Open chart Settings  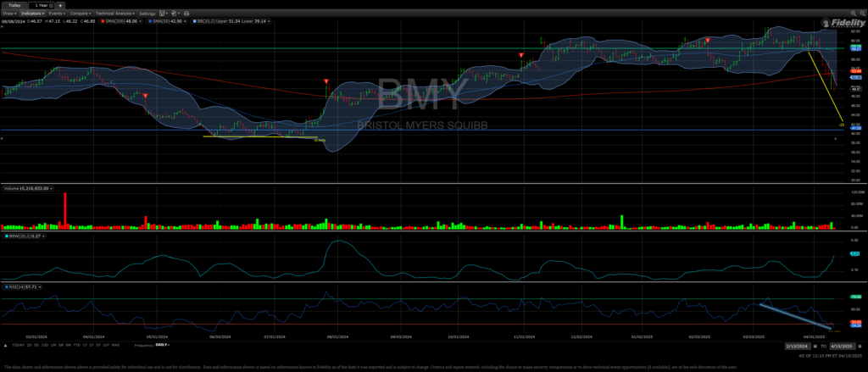147,14
